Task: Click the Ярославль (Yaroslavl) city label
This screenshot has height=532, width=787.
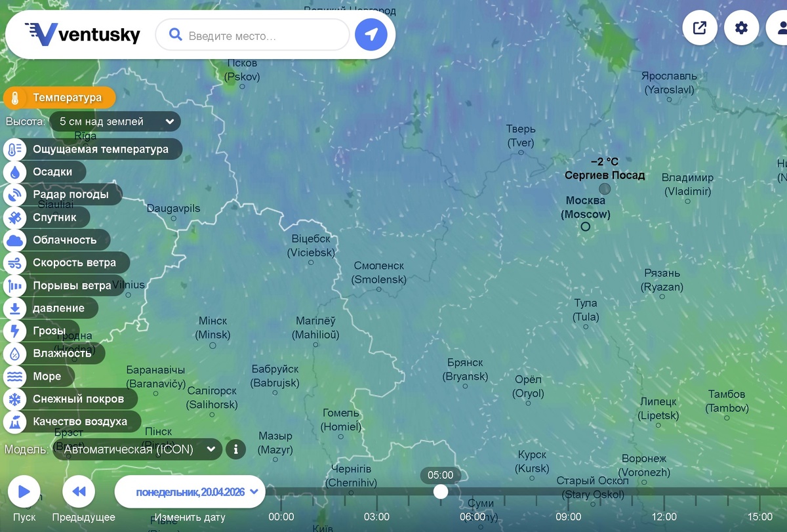Action: point(669,83)
